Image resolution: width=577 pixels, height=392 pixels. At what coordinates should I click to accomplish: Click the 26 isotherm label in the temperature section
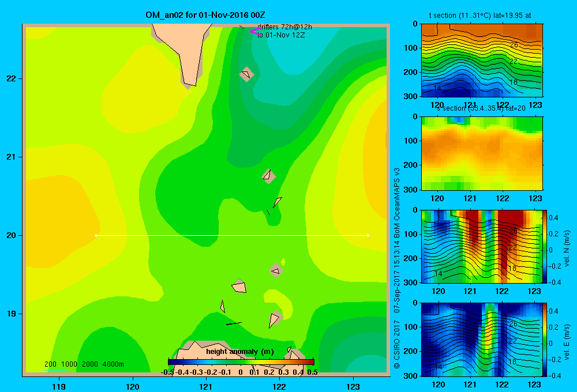click(x=514, y=45)
